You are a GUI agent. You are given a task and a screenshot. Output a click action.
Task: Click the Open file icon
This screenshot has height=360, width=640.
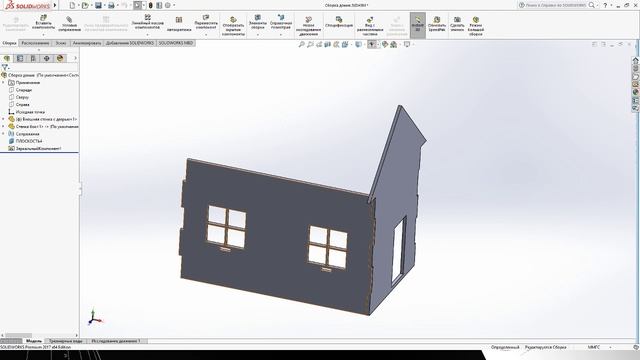tap(85, 5)
